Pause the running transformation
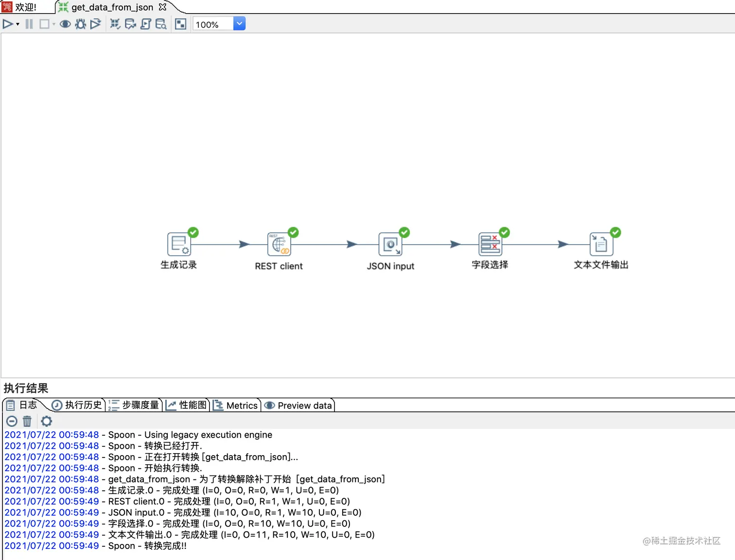The height and width of the screenshot is (560, 735). point(29,24)
